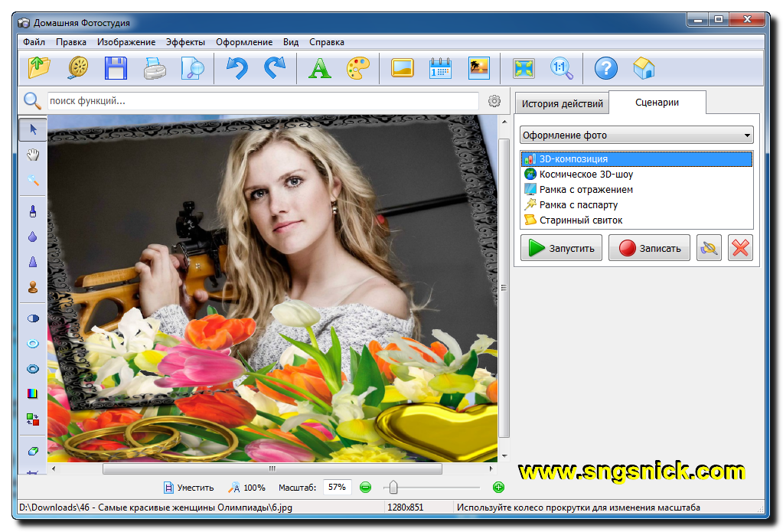Open the Правка menu
Image resolution: width=783 pixels, height=532 pixels.
(71, 42)
